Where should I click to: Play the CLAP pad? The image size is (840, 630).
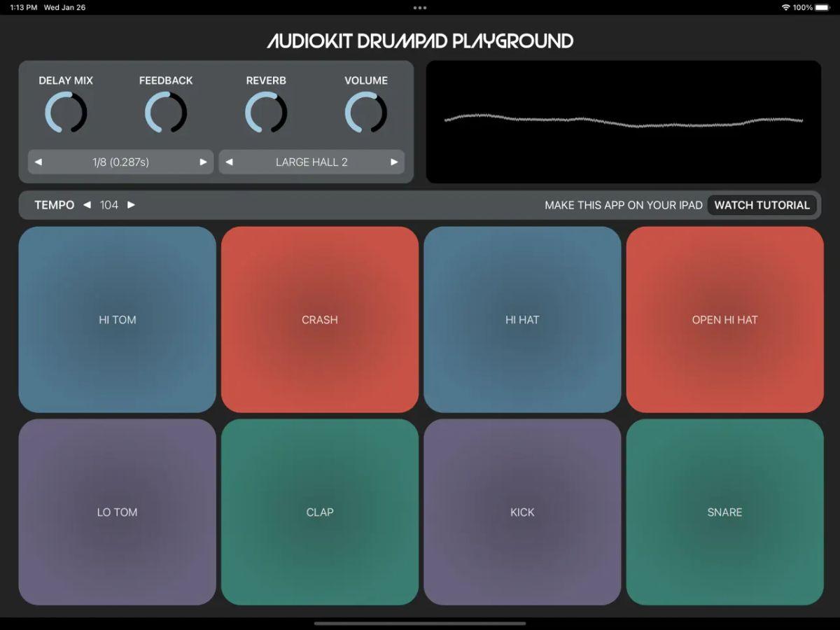[320, 512]
